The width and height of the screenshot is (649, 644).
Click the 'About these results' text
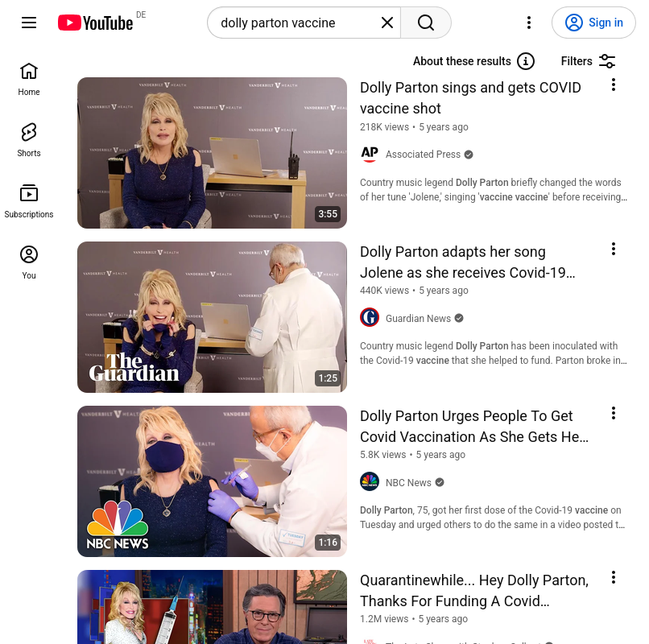click(462, 61)
